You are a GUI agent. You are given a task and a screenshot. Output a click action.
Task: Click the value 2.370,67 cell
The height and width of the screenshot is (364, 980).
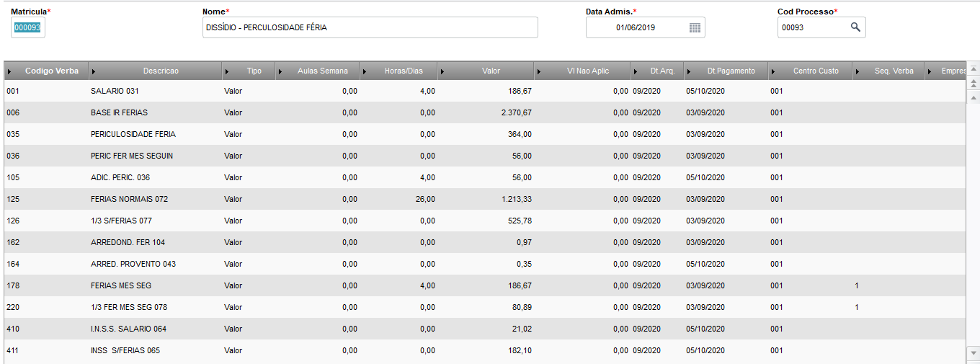click(516, 112)
